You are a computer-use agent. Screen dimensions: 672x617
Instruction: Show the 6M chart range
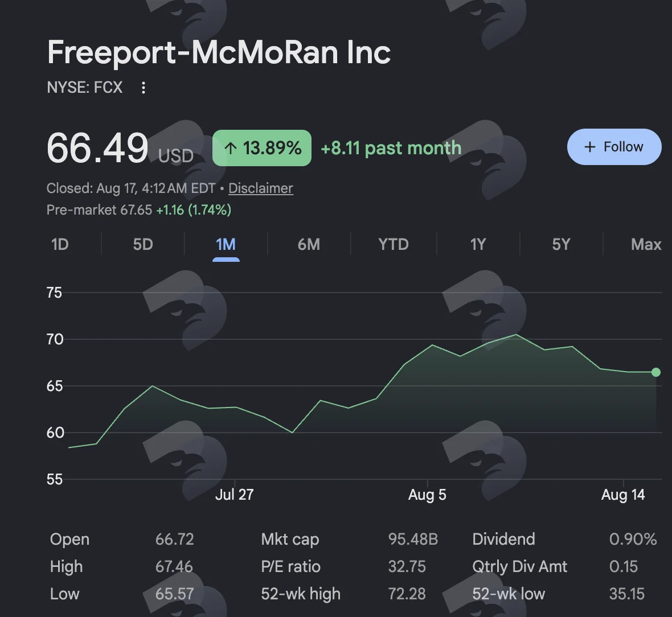(309, 244)
